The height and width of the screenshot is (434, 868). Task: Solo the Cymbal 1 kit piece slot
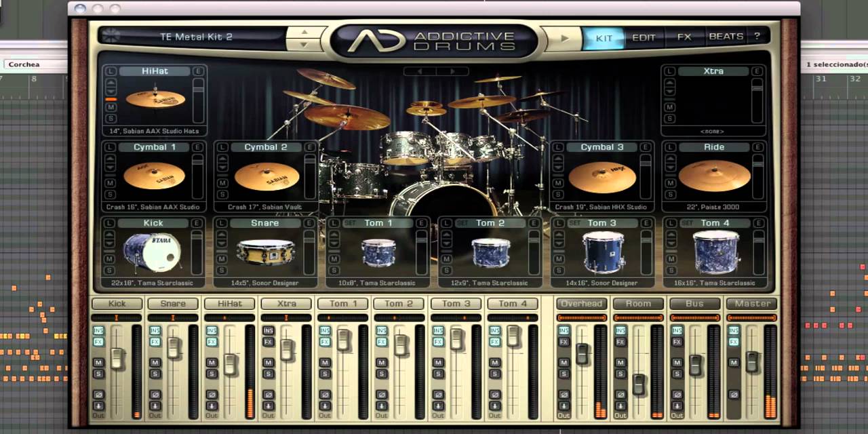(x=109, y=195)
